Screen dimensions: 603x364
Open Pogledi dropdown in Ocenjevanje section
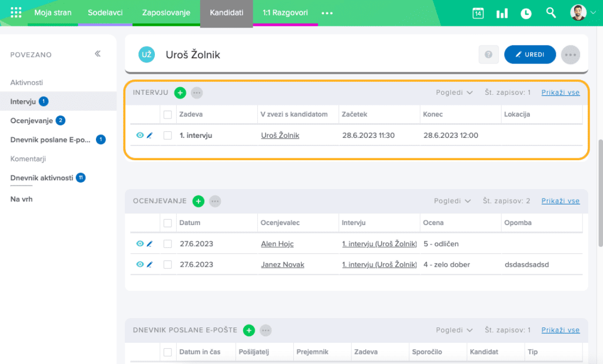pos(452,201)
